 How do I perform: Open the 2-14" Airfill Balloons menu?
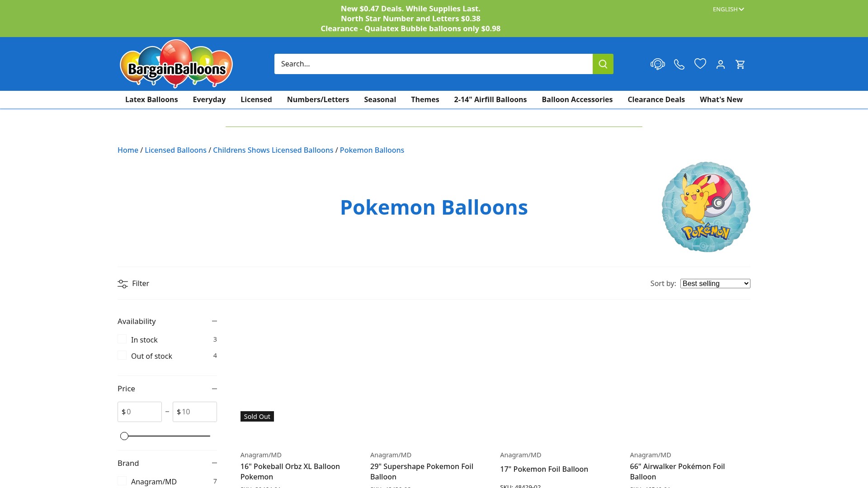click(490, 99)
